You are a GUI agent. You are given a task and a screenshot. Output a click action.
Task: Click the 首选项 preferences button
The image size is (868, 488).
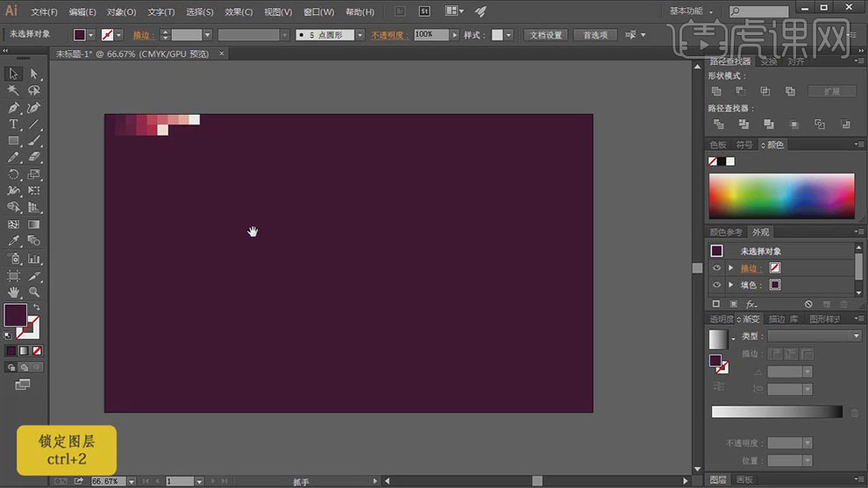595,35
